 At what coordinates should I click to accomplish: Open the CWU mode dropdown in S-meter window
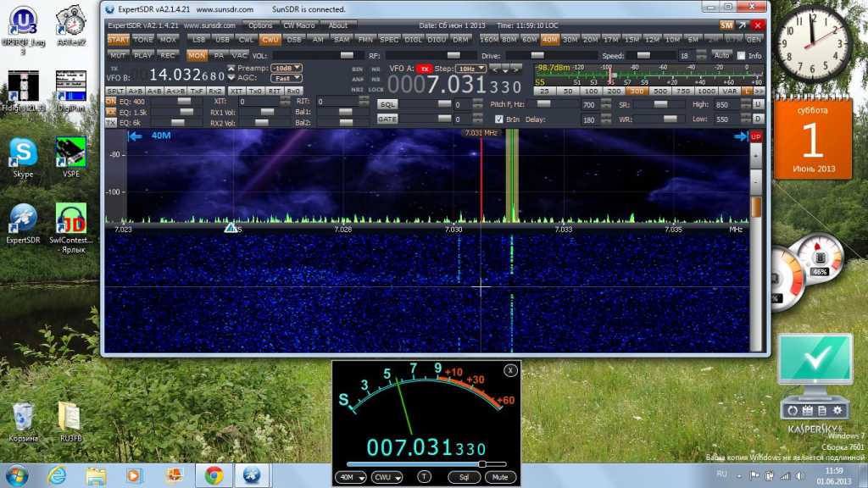[x=387, y=477]
